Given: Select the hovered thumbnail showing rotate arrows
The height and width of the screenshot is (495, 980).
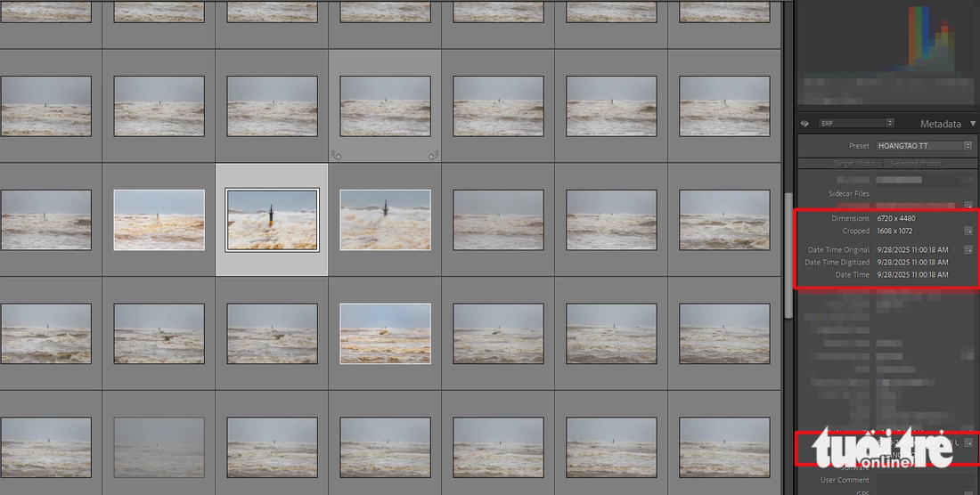Looking at the screenshot, I should [385, 106].
